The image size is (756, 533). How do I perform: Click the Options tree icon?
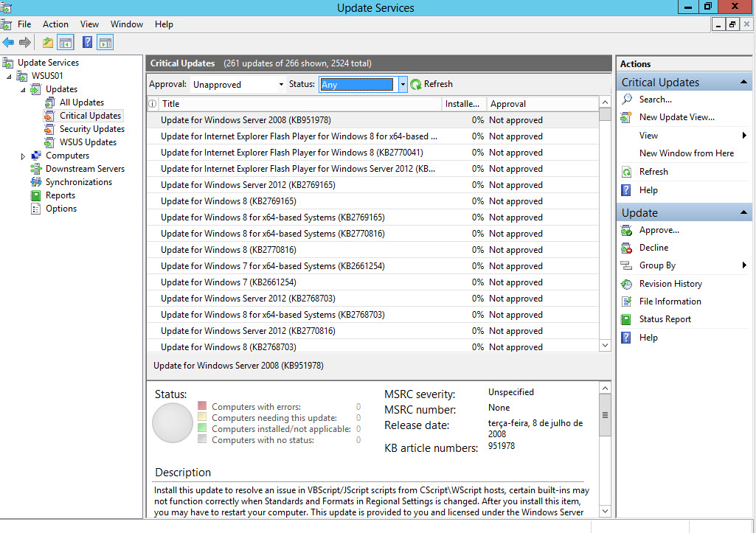coord(35,209)
